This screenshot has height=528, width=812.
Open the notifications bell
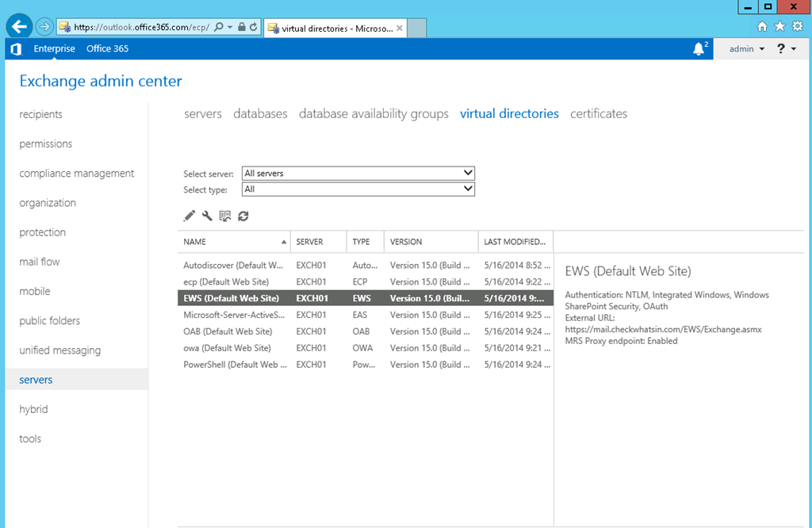click(x=699, y=48)
